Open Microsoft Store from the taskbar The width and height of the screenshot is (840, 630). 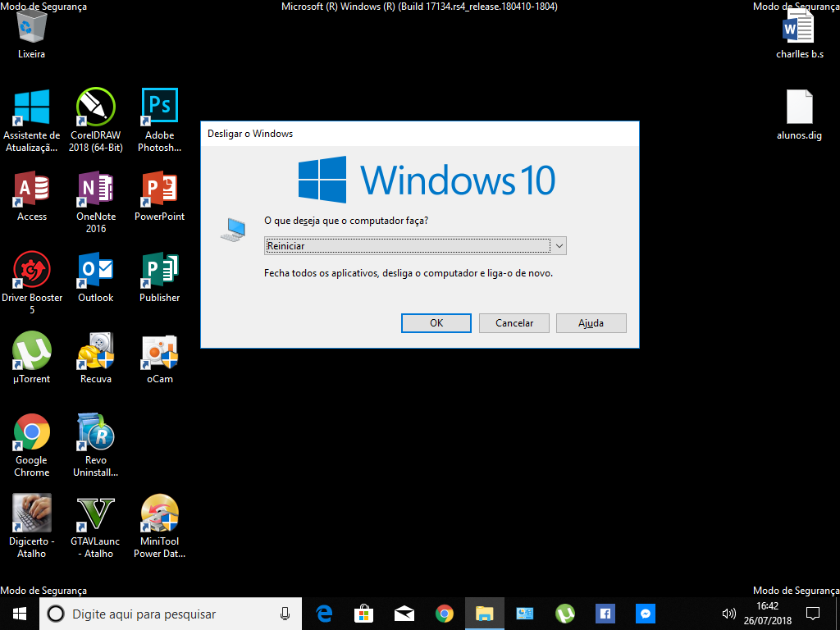coord(363,614)
